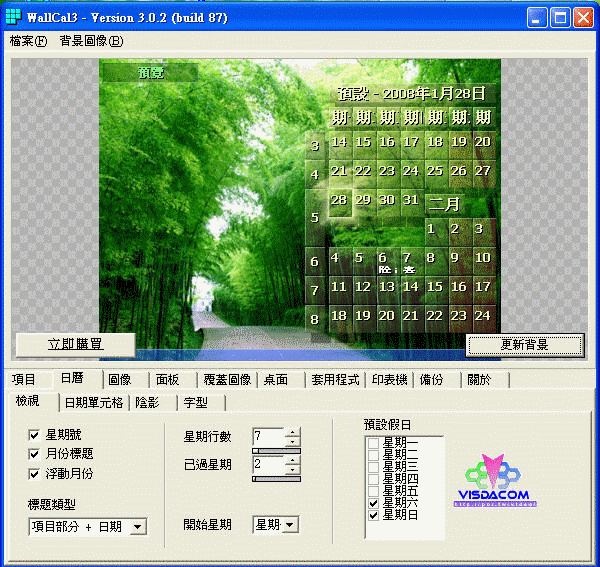
Task: Click the up arrow of 星期行數 spinner
Action: coord(292,432)
